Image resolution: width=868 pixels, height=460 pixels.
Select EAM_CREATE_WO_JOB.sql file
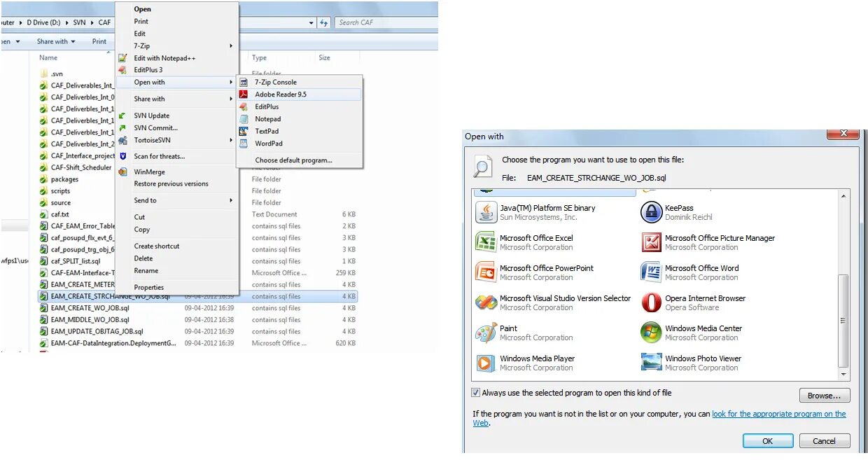click(x=90, y=308)
